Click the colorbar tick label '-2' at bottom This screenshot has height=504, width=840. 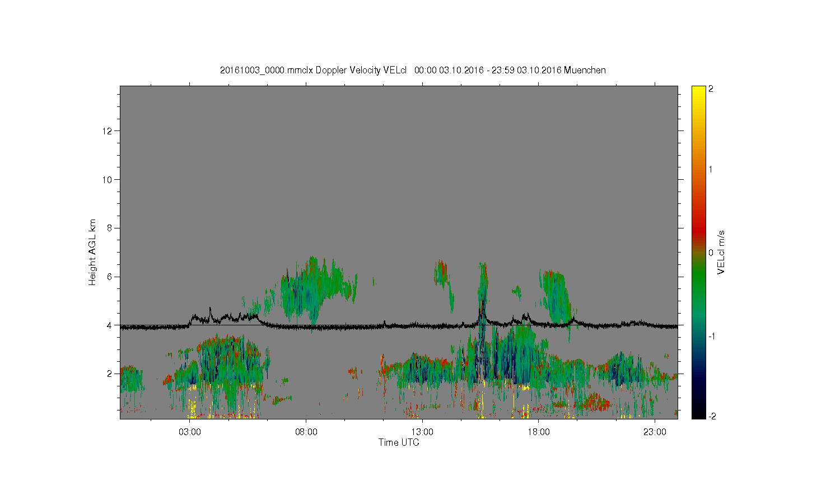712,416
